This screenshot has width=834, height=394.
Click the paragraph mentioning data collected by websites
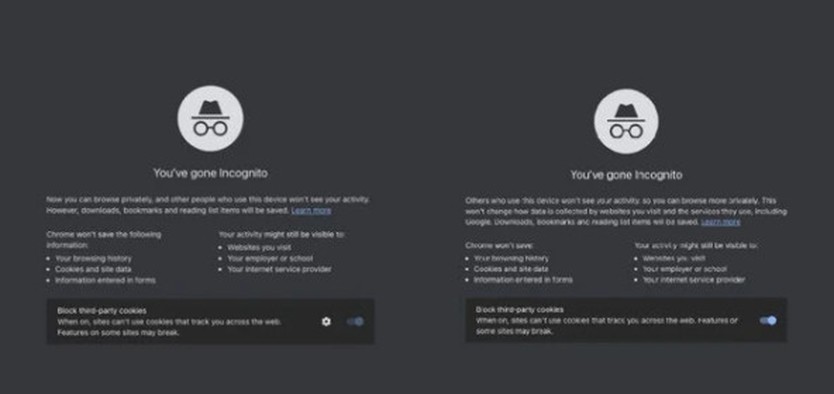(x=626, y=211)
